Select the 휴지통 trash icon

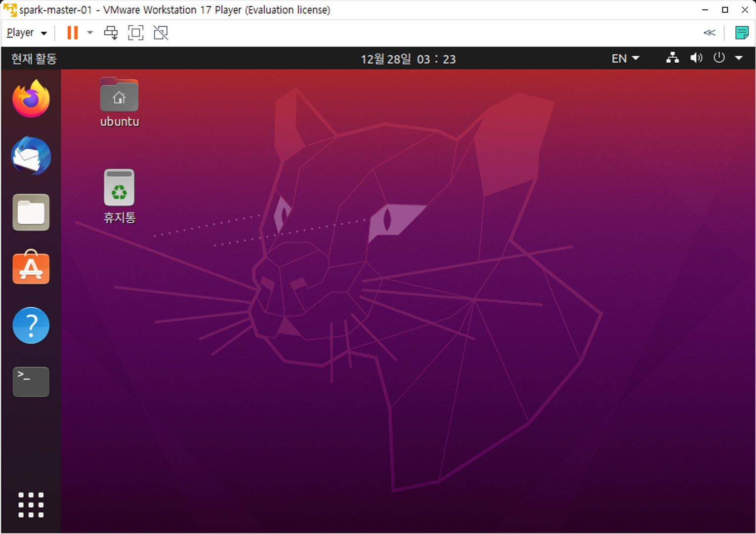(119, 188)
